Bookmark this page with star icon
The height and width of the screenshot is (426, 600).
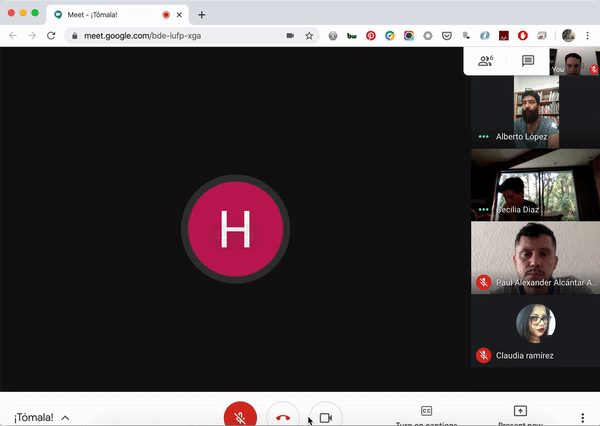tap(309, 36)
